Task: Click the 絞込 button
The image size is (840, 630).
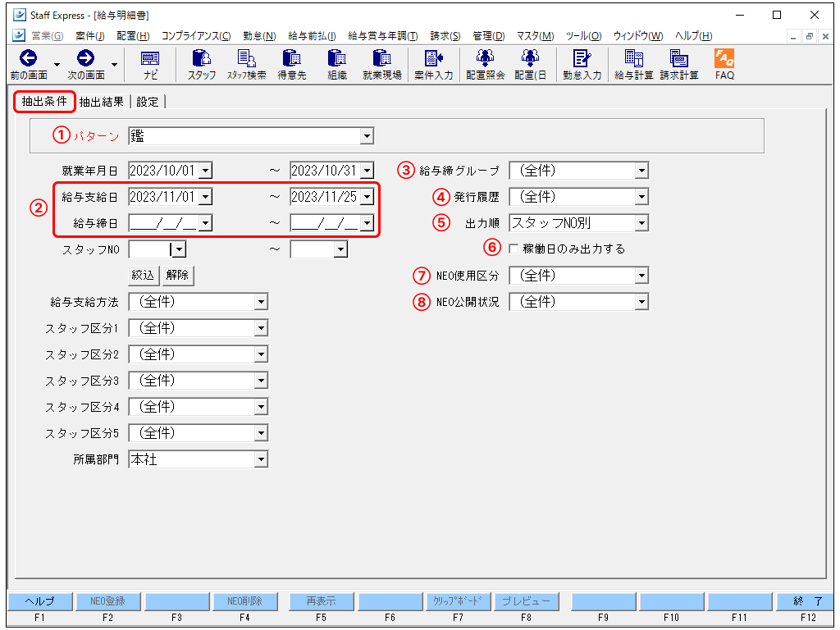Action: pos(143,276)
